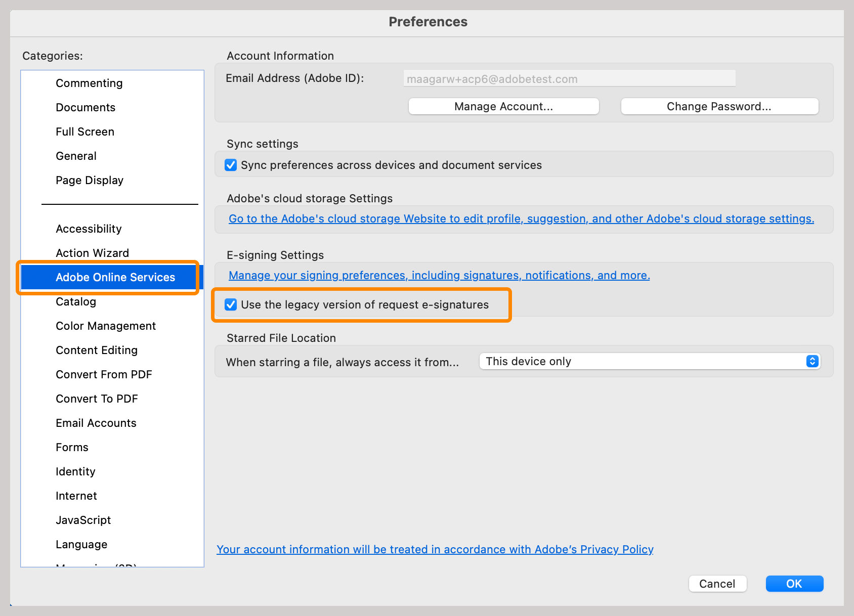Click the Email Address input field
The width and height of the screenshot is (854, 616).
(x=569, y=79)
